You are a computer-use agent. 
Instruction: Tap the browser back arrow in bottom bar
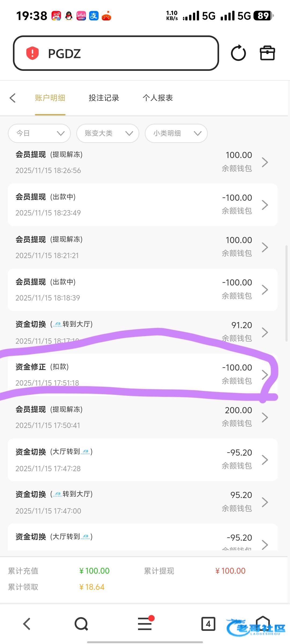click(x=27, y=624)
